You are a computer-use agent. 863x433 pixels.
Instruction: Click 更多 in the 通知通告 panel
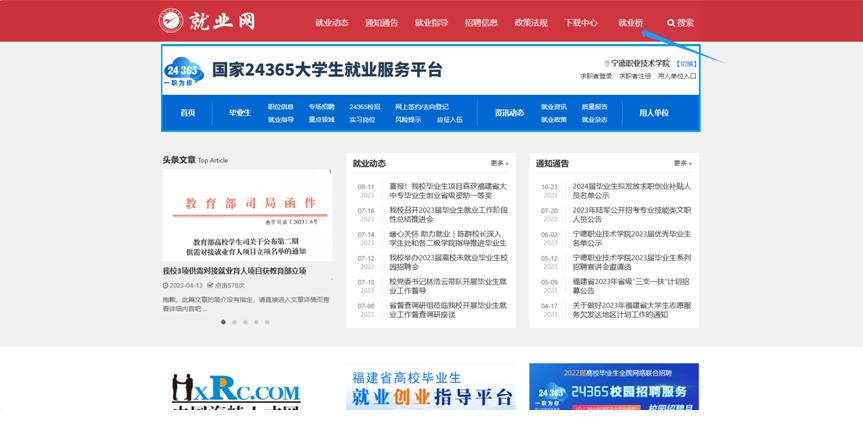click(x=682, y=163)
